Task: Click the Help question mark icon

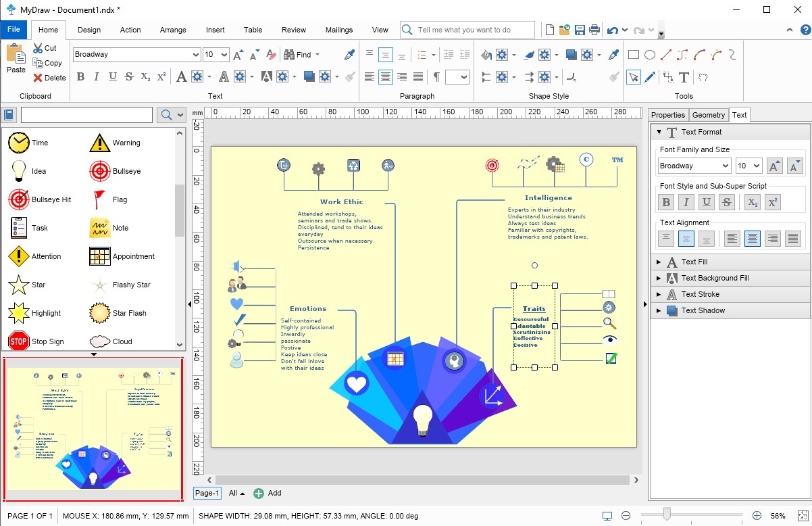Action: [805, 30]
